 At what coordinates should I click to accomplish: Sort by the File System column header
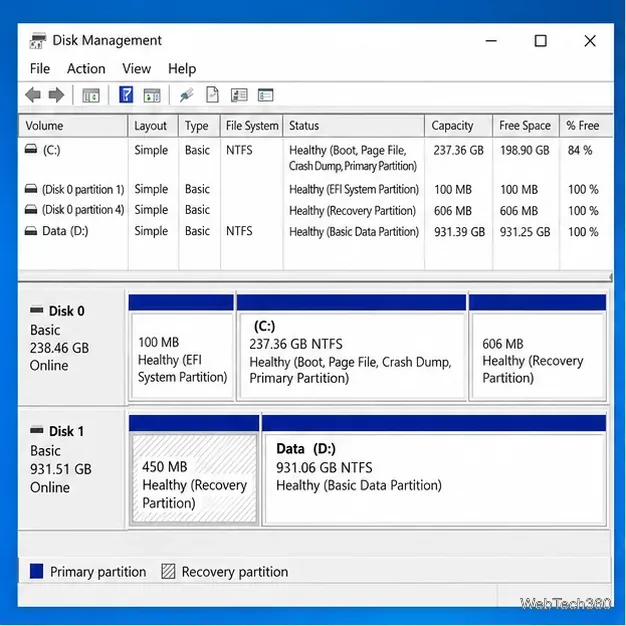(252, 126)
